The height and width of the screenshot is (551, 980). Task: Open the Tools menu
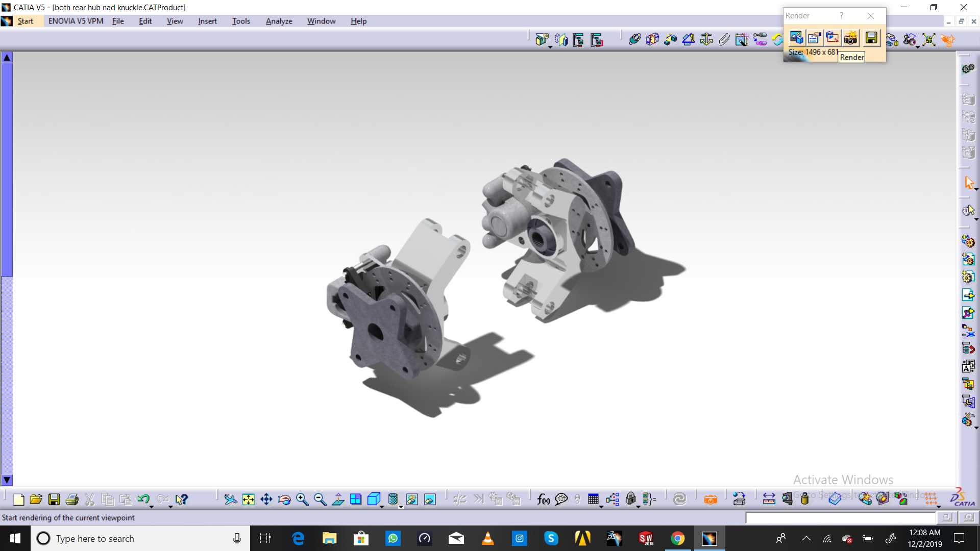(x=241, y=21)
